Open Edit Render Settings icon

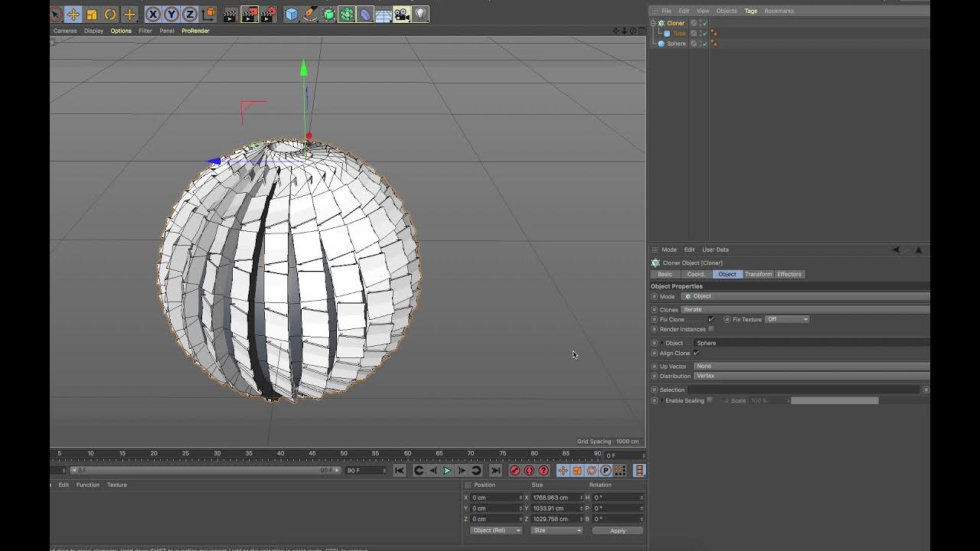tap(268, 14)
